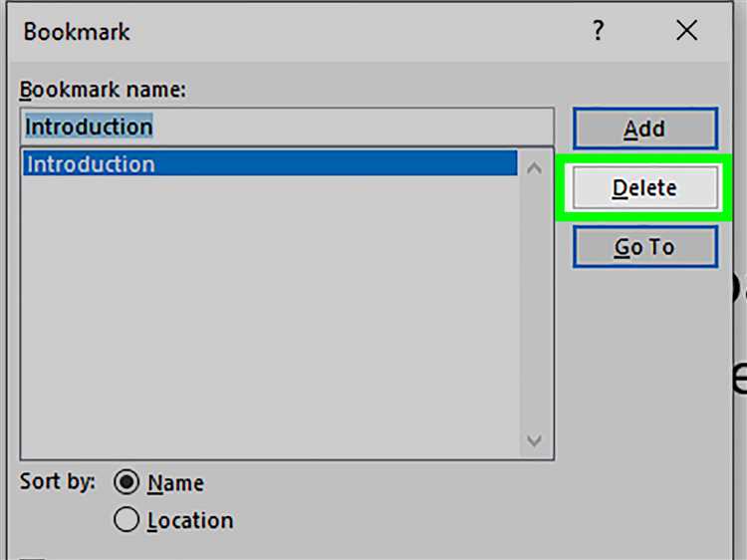Click the Name label next to radio
The height and width of the screenshot is (560, 747).
(175, 483)
